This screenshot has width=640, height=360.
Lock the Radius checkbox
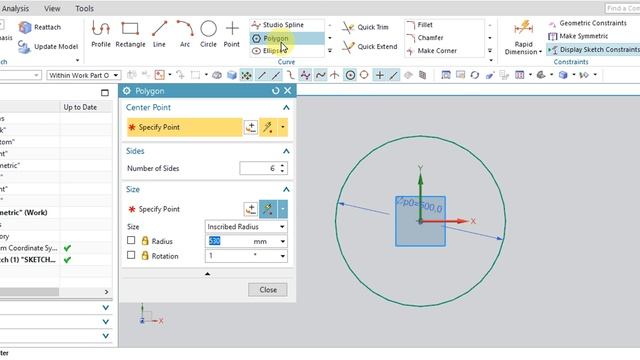[131, 240]
